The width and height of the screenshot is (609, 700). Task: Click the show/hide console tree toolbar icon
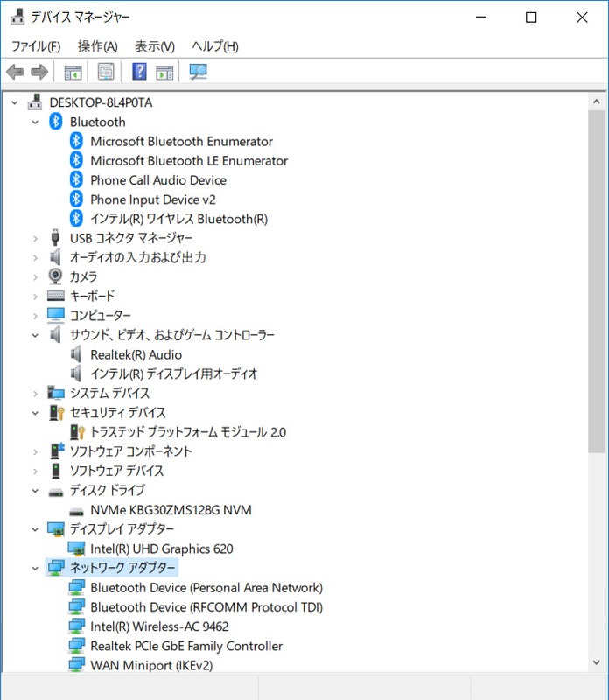point(73,72)
